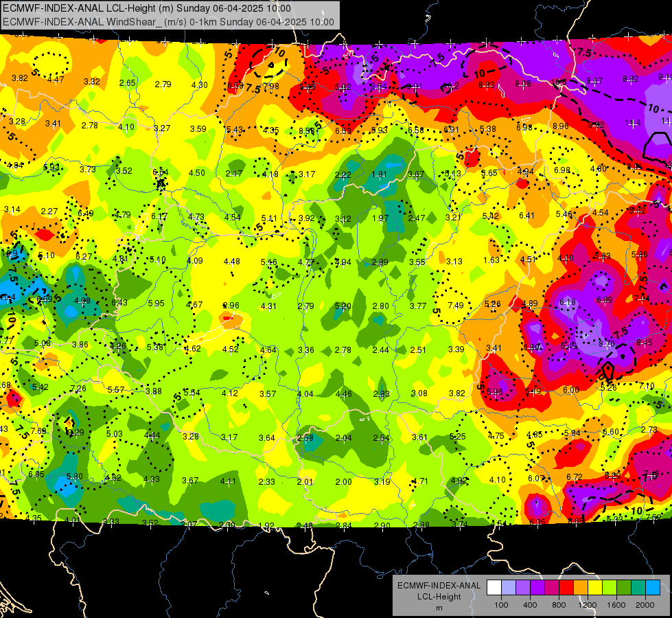The height and width of the screenshot is (618, 672).
Task: Click the legend tick label 400
Action: (x=530, y=605)
